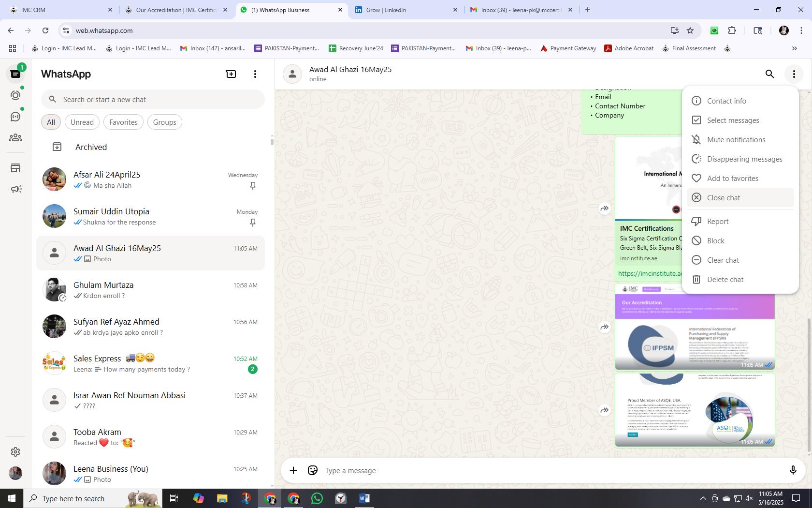Click the chat list scrollbar
The height and width of the screenshot is (508, 812).
[x=272, y=141]
